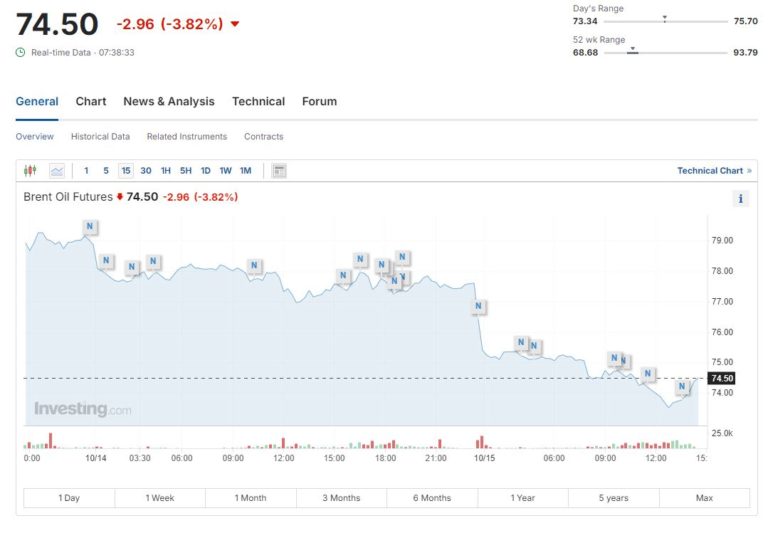Click the news marker at the 77.00 price drop
This screenshot has width=768, height=533.
tap(478, 306)
